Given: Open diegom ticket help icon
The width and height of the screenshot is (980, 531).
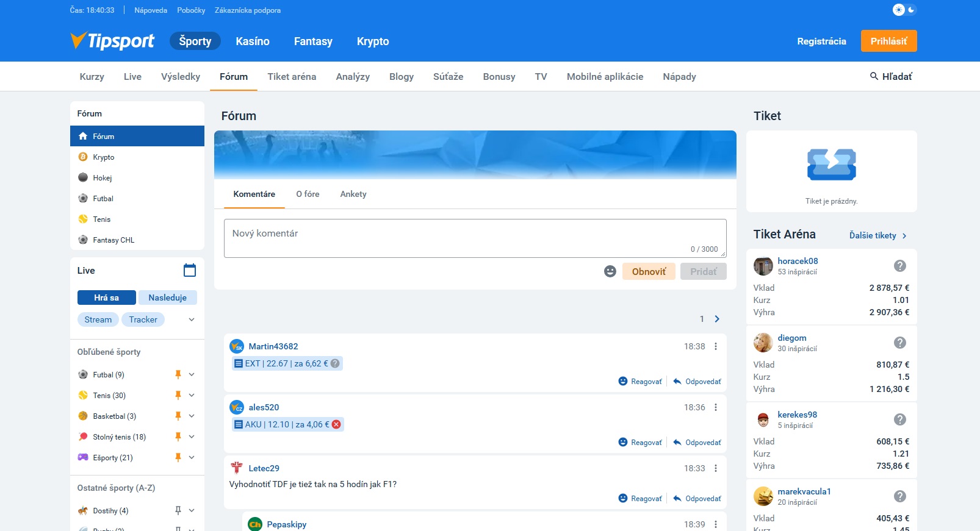Looking at the screenshot, I should point(900,343).
